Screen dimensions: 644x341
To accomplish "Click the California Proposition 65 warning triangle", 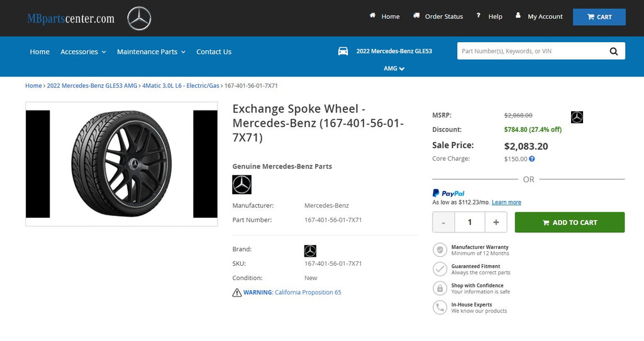I will click(237, 293).
